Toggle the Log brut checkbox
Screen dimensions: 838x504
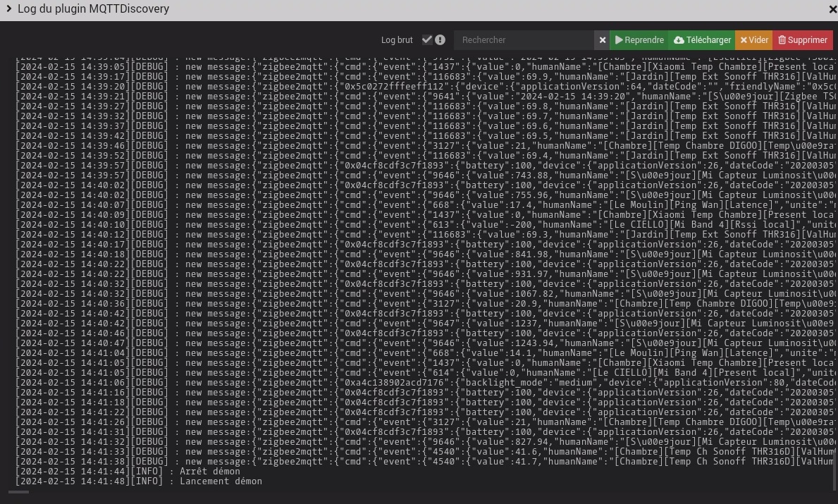[426, 39]
